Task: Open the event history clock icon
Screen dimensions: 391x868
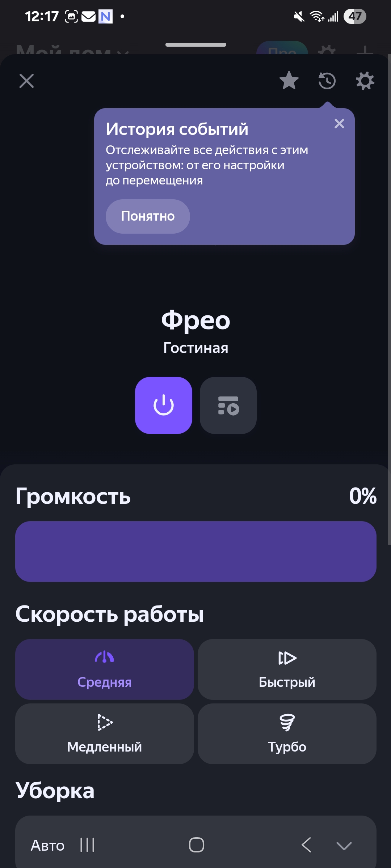Action: [x=327, y=81]
